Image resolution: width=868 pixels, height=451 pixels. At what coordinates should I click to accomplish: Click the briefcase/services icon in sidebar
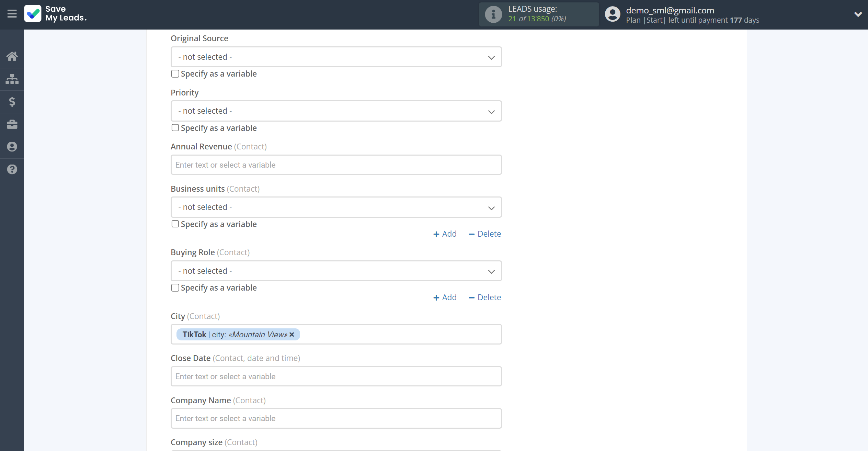(x=12, y=124)
